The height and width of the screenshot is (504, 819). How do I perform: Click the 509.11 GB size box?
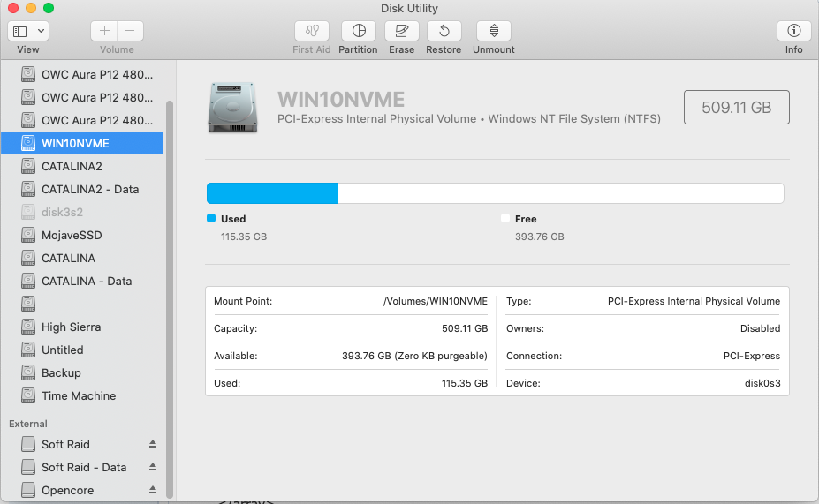pyautogui.click(x=737, y=108)
